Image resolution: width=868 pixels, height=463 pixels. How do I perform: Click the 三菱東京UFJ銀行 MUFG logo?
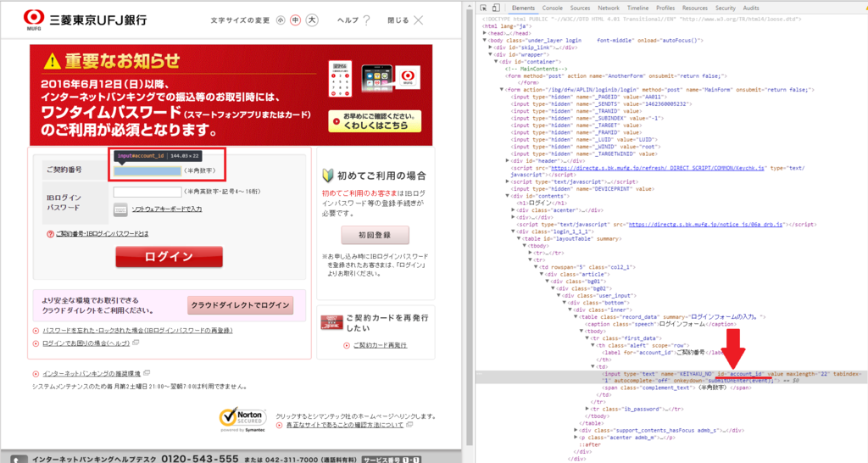coord(85,20)
